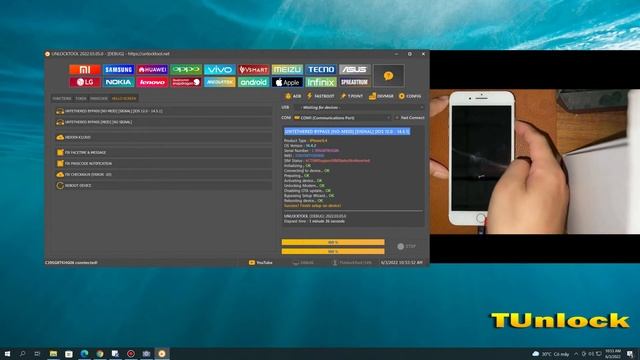The image size is (640, 360).
Task: Click the date and time in app status bar
Action: tap(402, 262)
